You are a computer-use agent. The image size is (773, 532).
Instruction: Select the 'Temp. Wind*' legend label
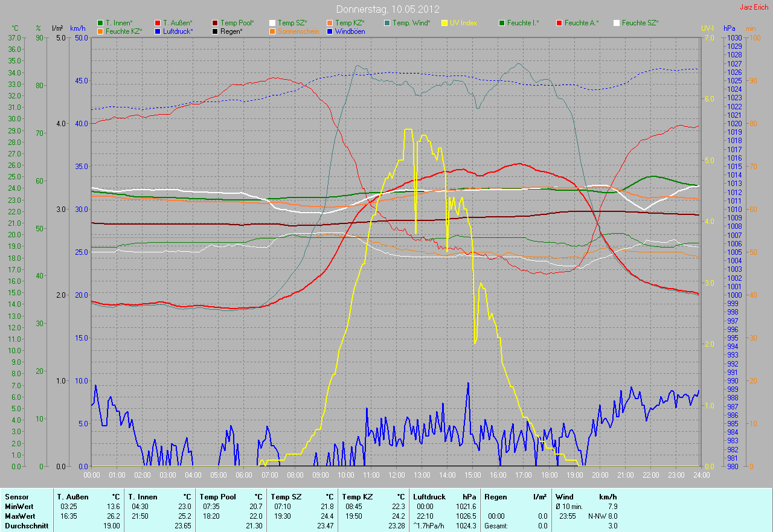(411, 23)
